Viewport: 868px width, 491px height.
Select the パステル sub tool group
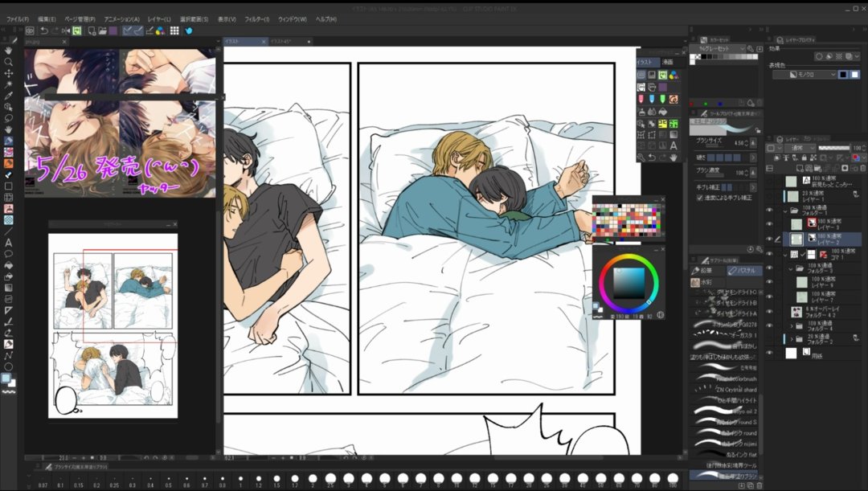point(744,271)
